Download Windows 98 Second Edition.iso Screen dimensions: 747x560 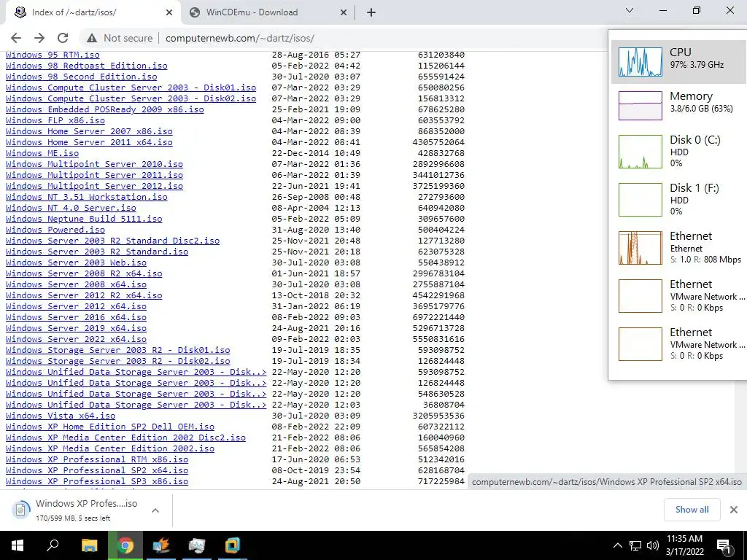[81, 77]
